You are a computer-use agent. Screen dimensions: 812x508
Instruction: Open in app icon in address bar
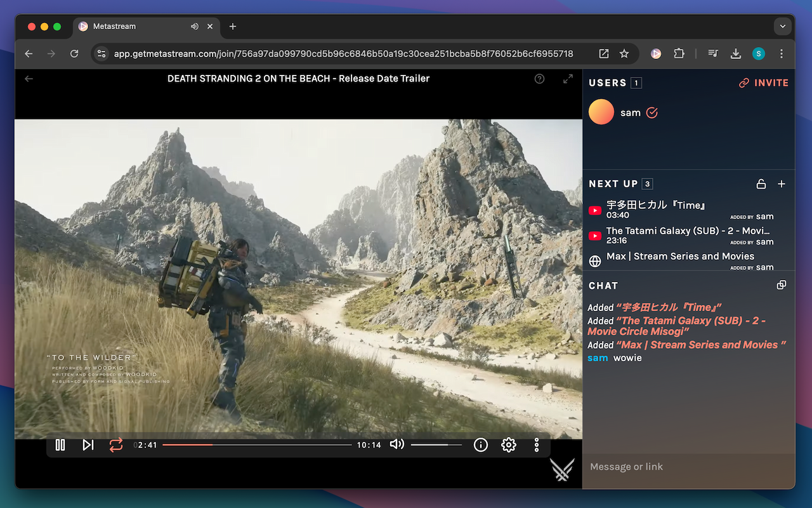[604, 54]
